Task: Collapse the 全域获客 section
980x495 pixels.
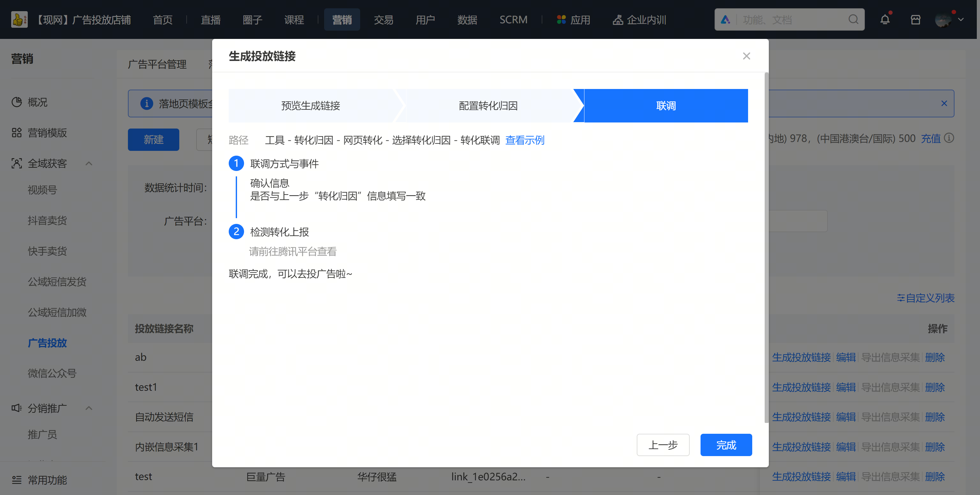Action: pyautogui.click(x=89, y=164)
